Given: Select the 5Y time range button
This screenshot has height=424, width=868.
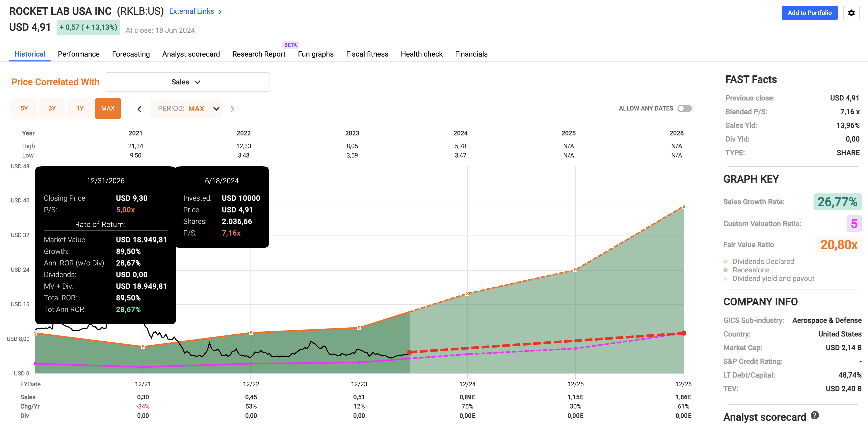Looking at the screenshot, I should [24, 108].
